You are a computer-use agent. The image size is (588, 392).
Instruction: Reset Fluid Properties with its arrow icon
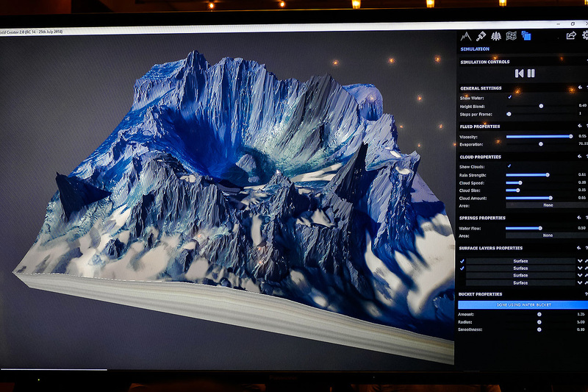click(x=580, y=126)
